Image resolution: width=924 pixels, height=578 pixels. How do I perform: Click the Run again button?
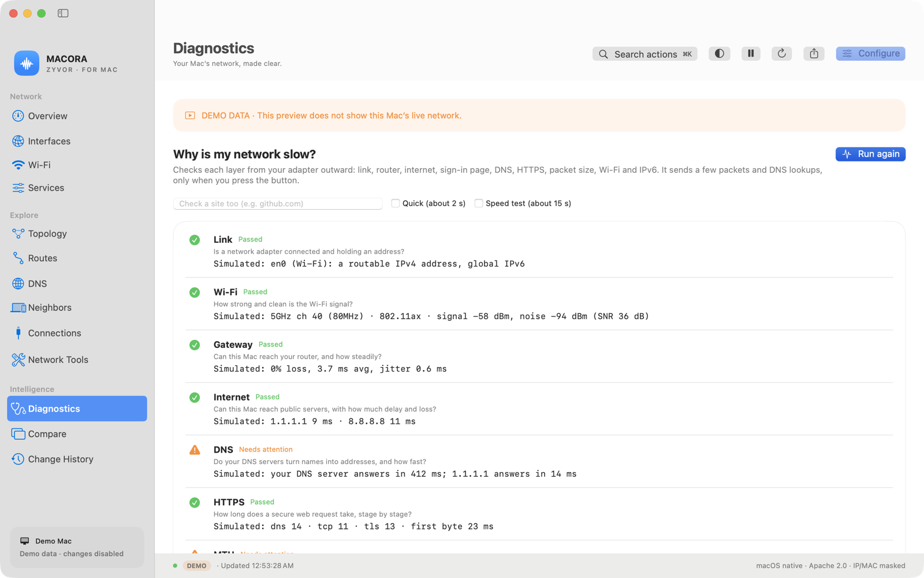coord(870,154)
